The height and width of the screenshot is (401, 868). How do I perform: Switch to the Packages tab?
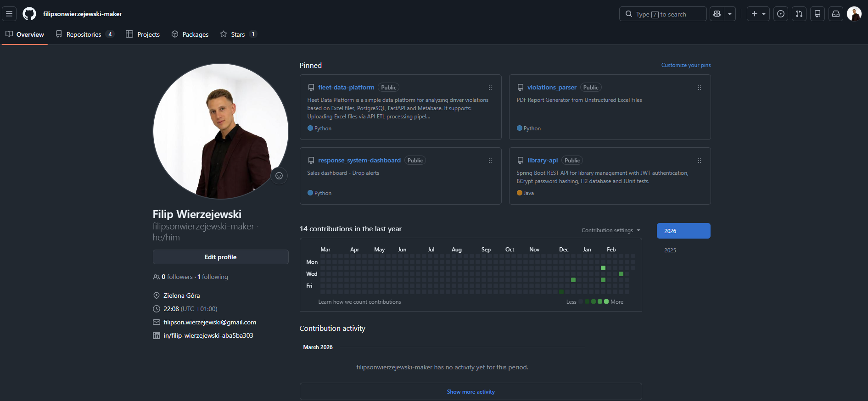pyautogui.click(x=190, y=34)
